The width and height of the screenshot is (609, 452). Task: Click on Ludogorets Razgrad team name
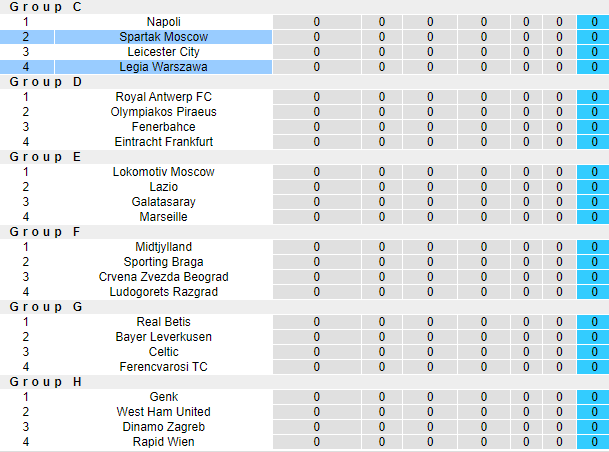(164, 292)
